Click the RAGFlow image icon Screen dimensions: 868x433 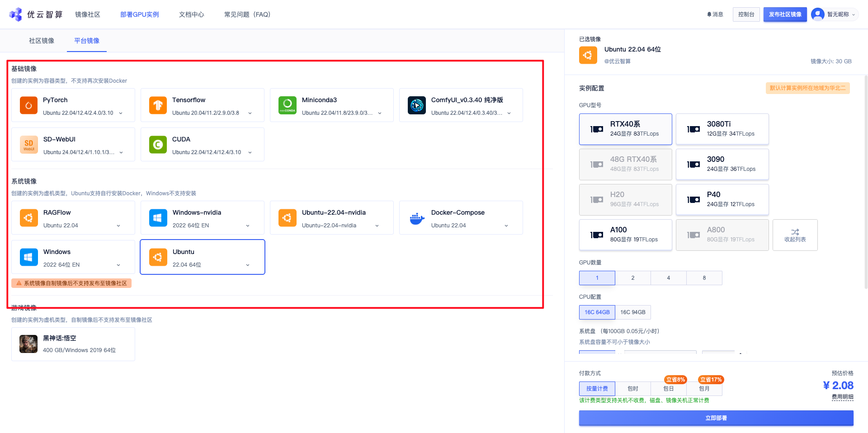pos(28,218)
